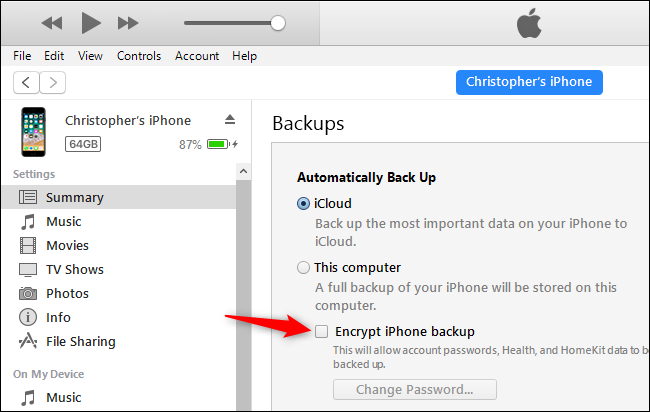Open the Account menu
The width and height of the screenshot is (650, 412).
click(197, 56)
